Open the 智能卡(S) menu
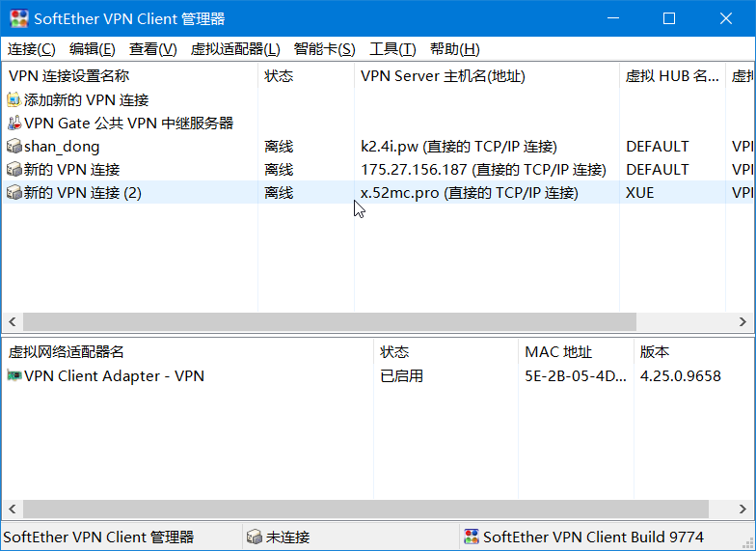 tap(324, 48)
